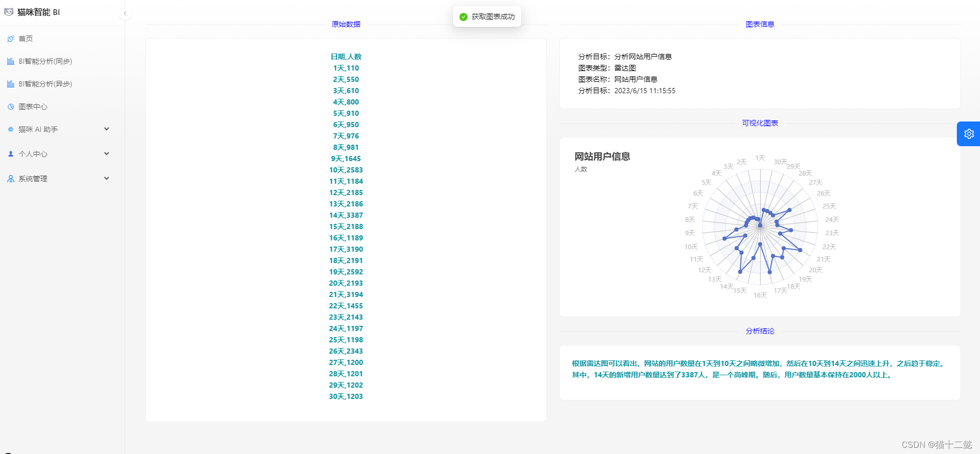Select data row 22天,1455

346,306
